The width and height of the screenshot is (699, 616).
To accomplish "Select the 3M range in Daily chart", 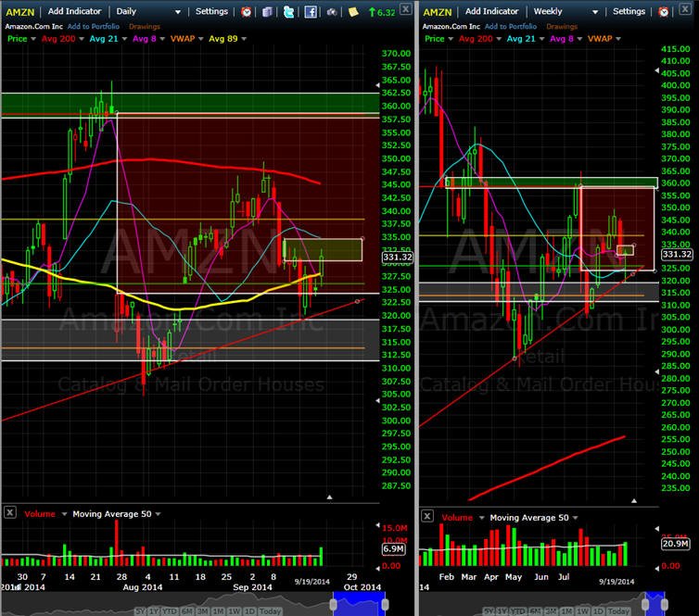I will (202, 611).
